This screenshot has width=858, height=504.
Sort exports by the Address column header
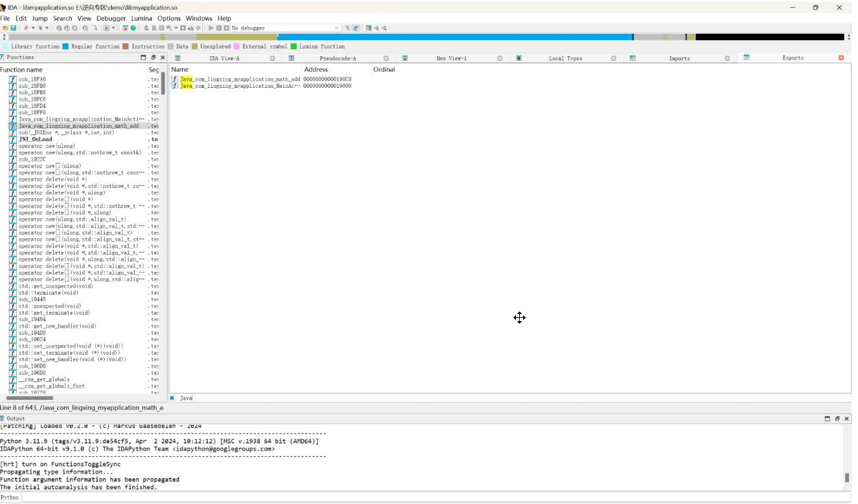tap(337, 69)
